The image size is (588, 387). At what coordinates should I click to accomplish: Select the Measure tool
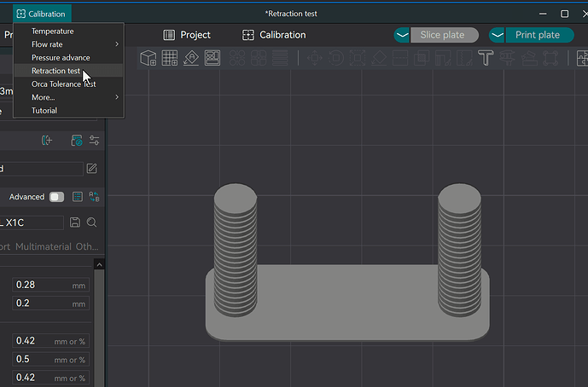tap(529, 58)
